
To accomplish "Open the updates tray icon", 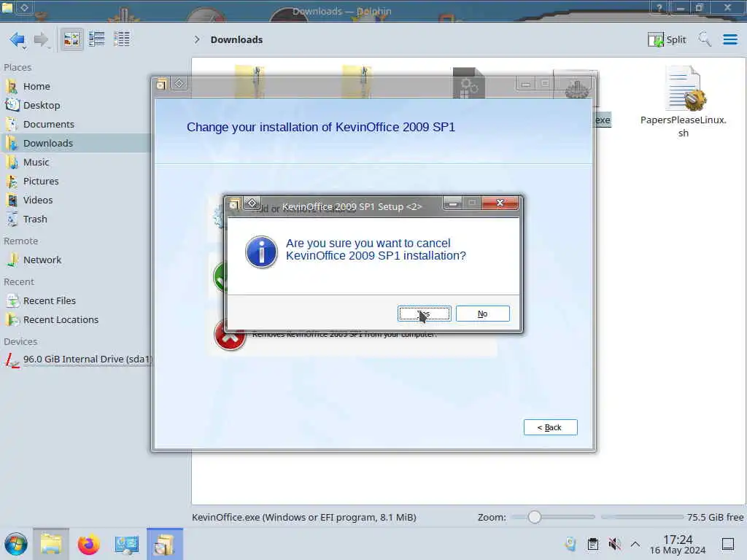I will [570, 544].
